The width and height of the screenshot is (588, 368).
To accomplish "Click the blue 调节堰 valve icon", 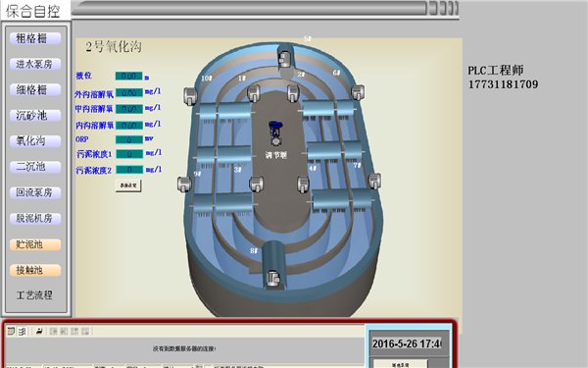I will point(276,132).
